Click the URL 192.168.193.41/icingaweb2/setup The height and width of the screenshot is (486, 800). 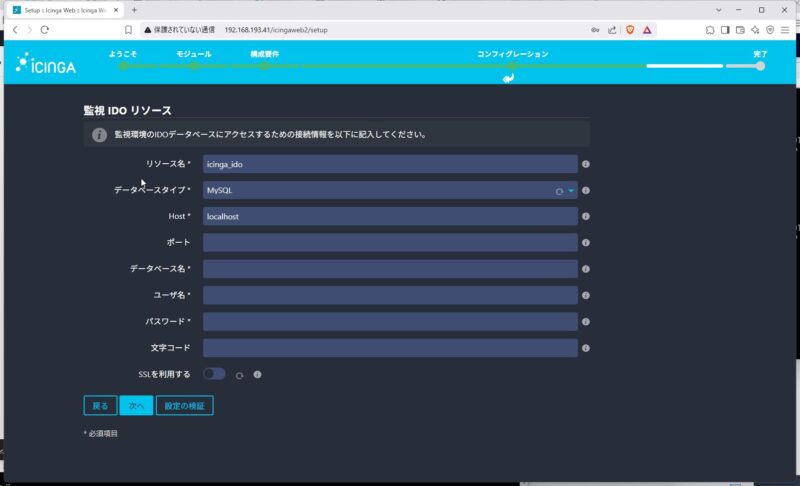point(276,30)
